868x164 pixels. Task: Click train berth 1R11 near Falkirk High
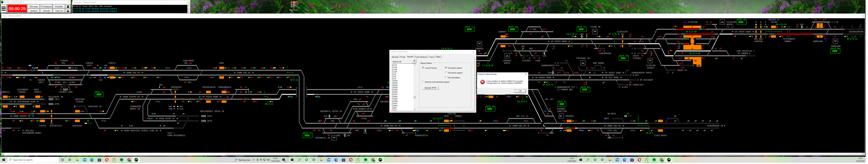[x=443, y=128]
